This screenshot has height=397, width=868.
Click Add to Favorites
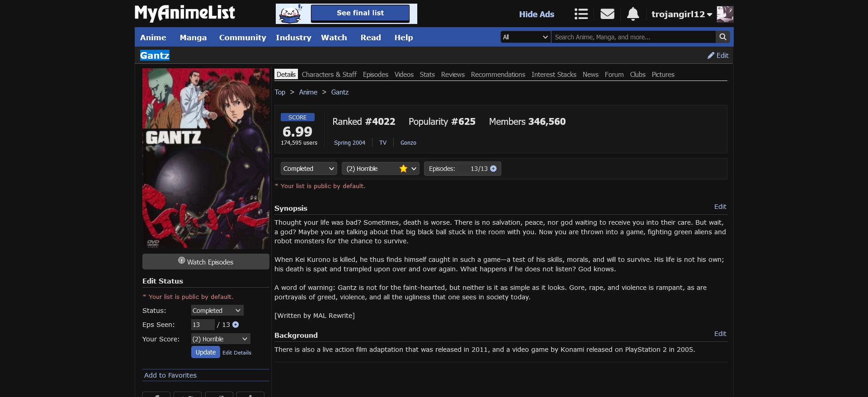[170, 375]
